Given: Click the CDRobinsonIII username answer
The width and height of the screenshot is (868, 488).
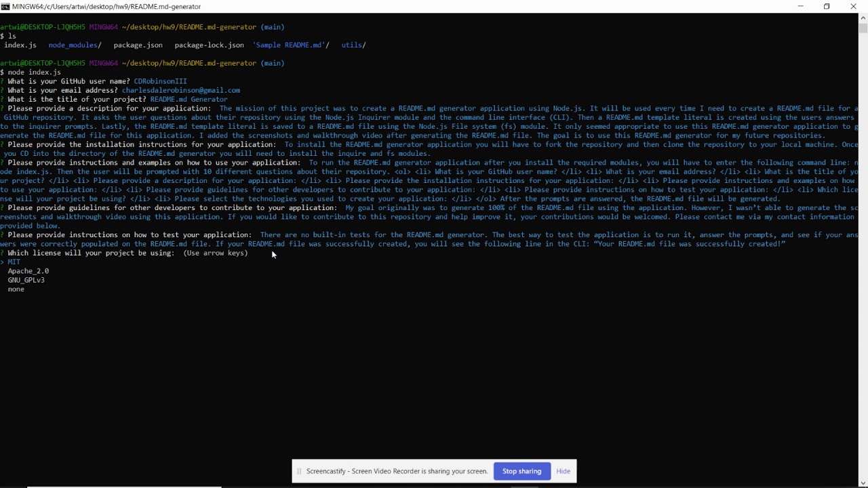Looking at the screenshot, I should [x=160, y=81].
